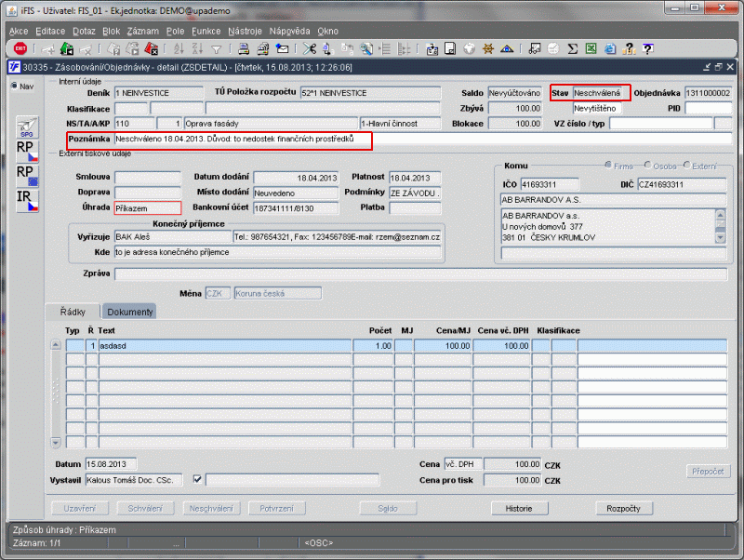Select the Firma radio button
The width and height of the screenshot is (744, 560).
[606, 166]
